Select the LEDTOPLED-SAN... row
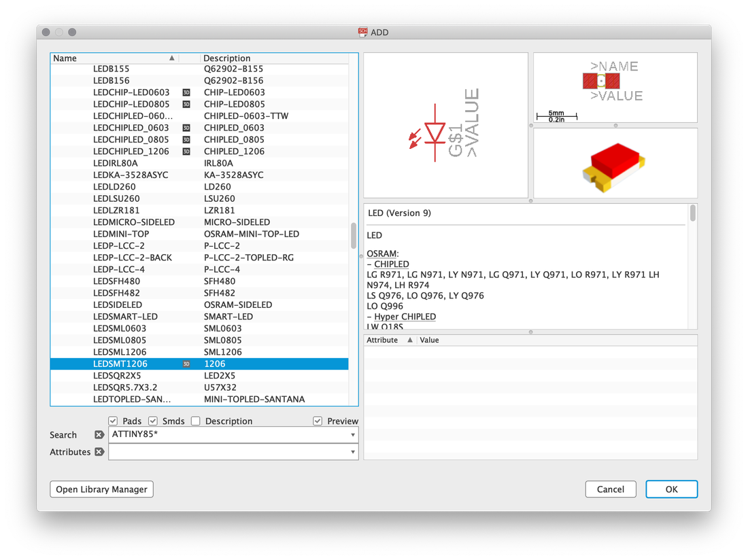This screenshot has height=560, width=748. 199,400
